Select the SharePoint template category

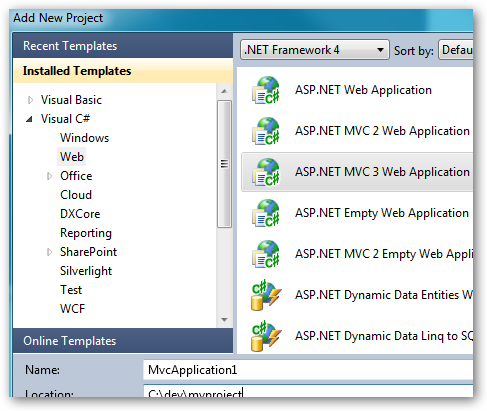coord(88,252)
